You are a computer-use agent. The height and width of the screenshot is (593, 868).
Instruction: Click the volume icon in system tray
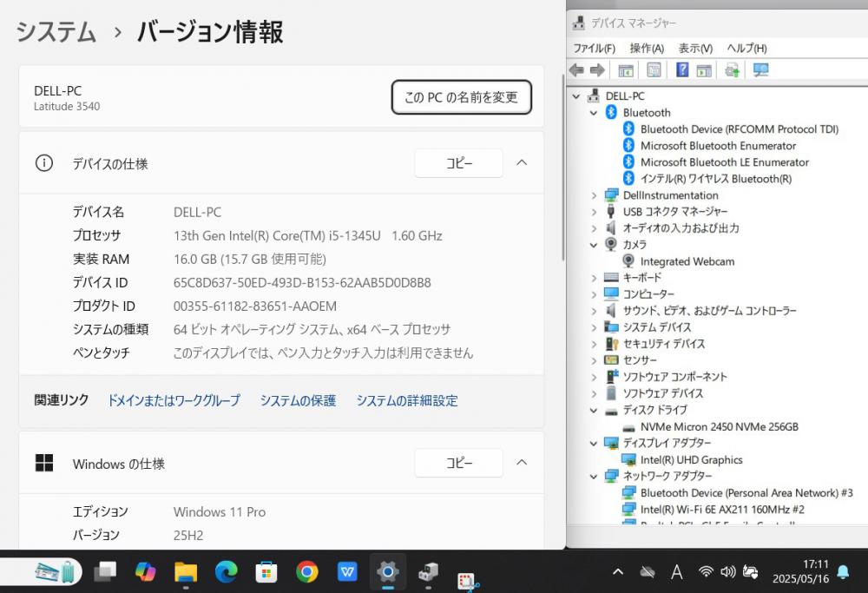click(727, 571)
